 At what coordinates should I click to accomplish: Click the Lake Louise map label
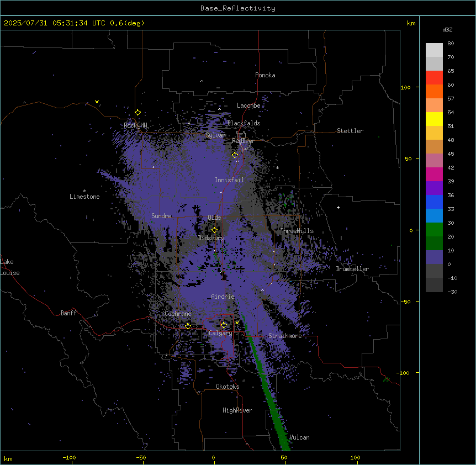[10, 267]
